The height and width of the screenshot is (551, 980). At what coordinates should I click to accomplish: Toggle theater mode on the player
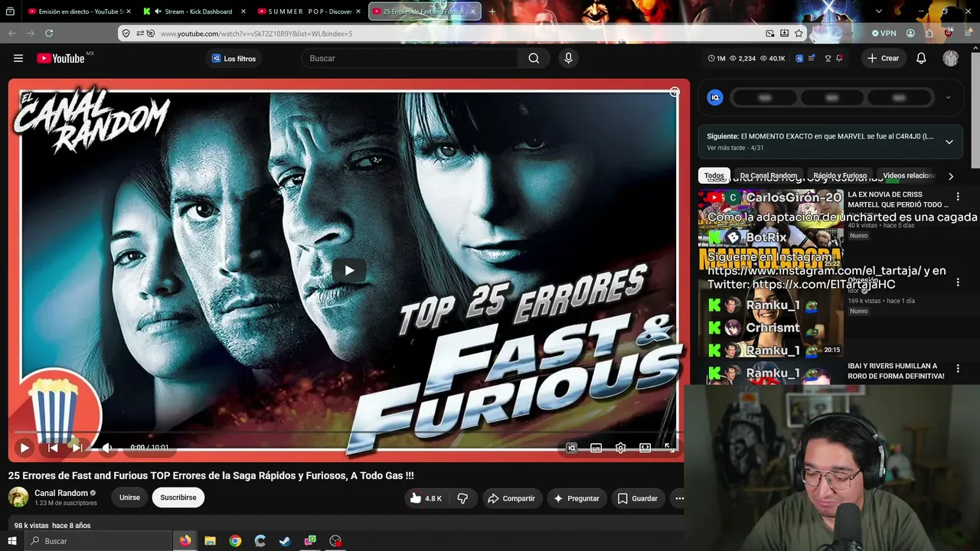645,448
